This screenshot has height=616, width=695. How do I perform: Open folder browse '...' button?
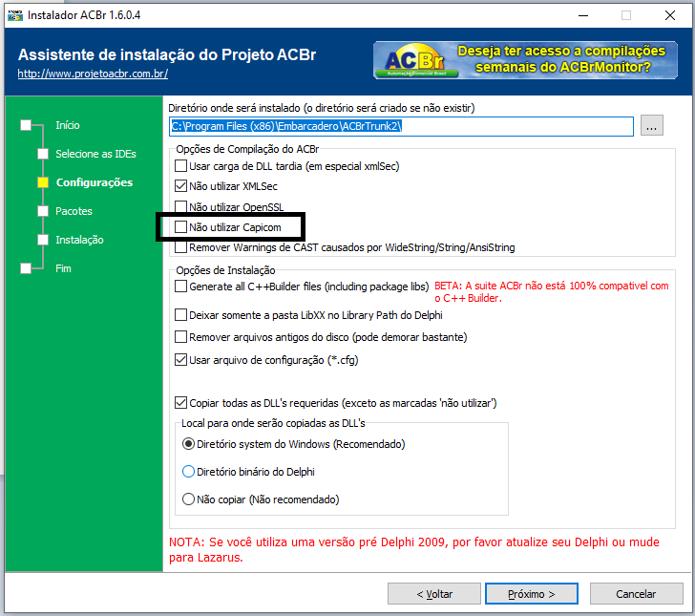651,125
